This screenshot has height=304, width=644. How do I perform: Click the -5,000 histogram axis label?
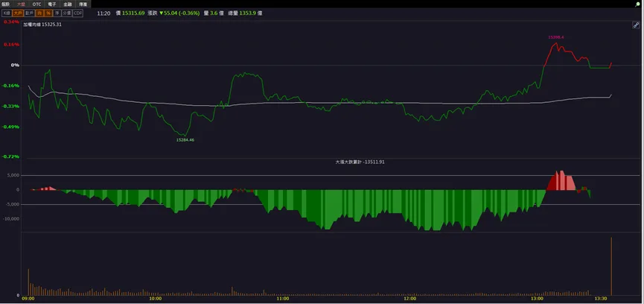[13, 204]
